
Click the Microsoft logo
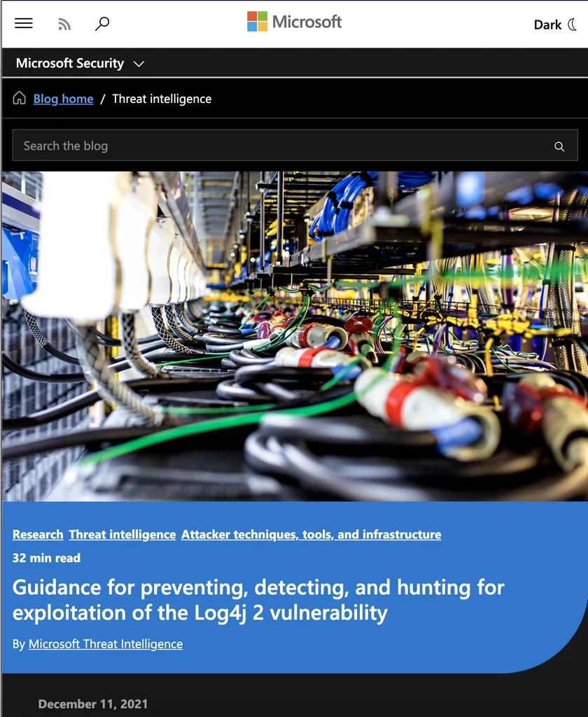pyautogui.click(x=295, y=22)
